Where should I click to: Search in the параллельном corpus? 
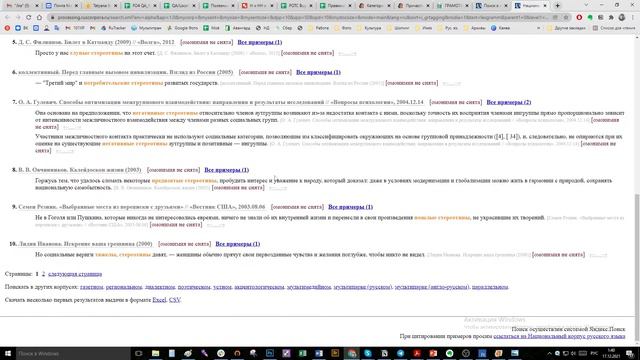(x=490, y=287)
